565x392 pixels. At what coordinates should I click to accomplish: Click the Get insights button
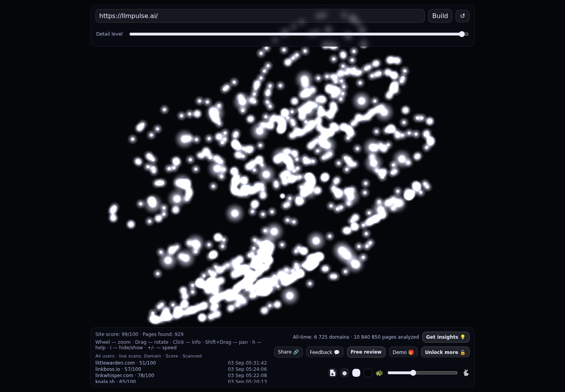[446, 337]
